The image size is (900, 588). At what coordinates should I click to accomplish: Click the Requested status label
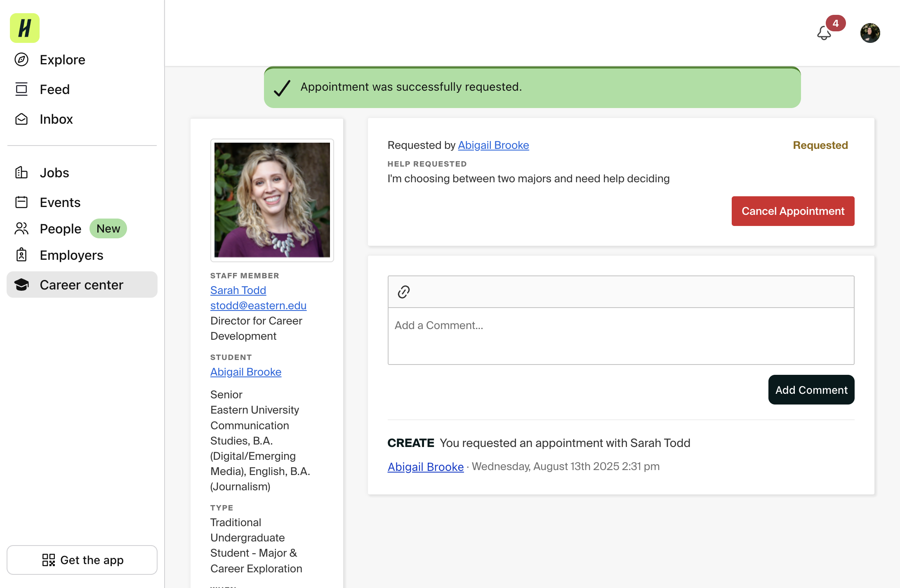point(820,145)
